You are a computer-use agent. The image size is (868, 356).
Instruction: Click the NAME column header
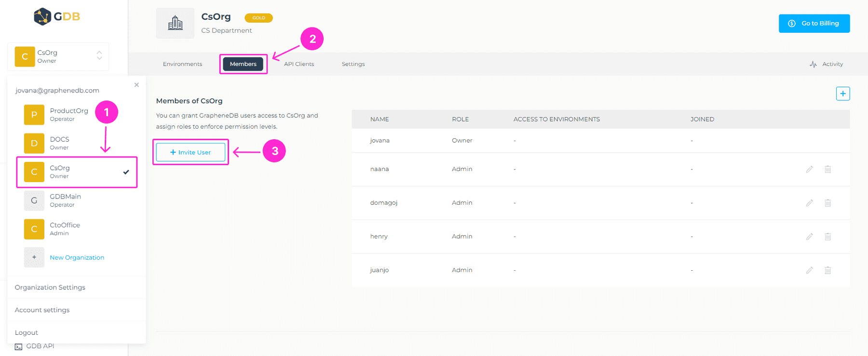pyautogui.click(x=380, y=119)
